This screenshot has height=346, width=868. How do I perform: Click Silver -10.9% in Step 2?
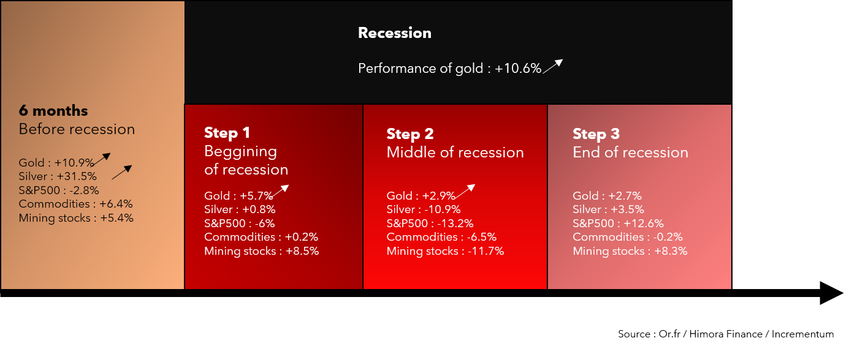pyautogui.click(x=424, y=209)
